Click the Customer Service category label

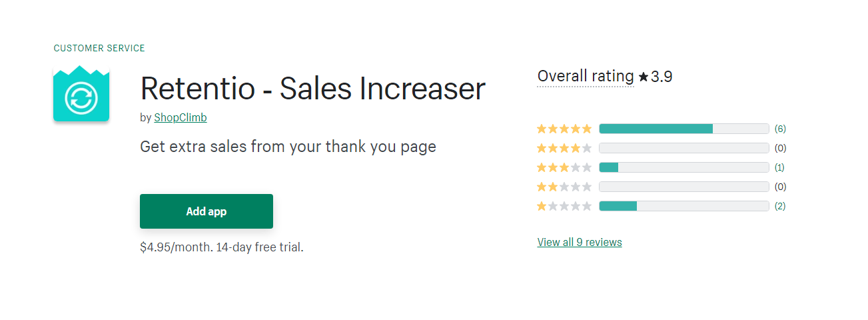(99, 48)
